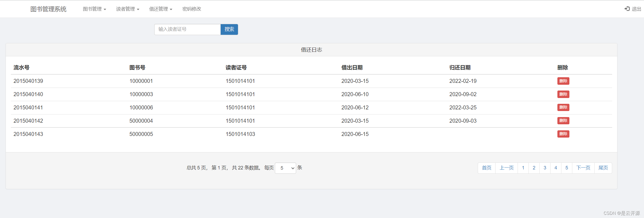Image resolution: width=644 pixels, height=218 pixels.
Task: Delete record 2015040141
Action: coord(563,107)
